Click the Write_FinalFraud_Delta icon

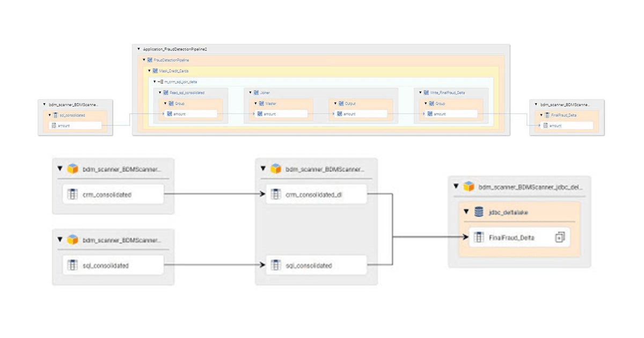[427, 93]
